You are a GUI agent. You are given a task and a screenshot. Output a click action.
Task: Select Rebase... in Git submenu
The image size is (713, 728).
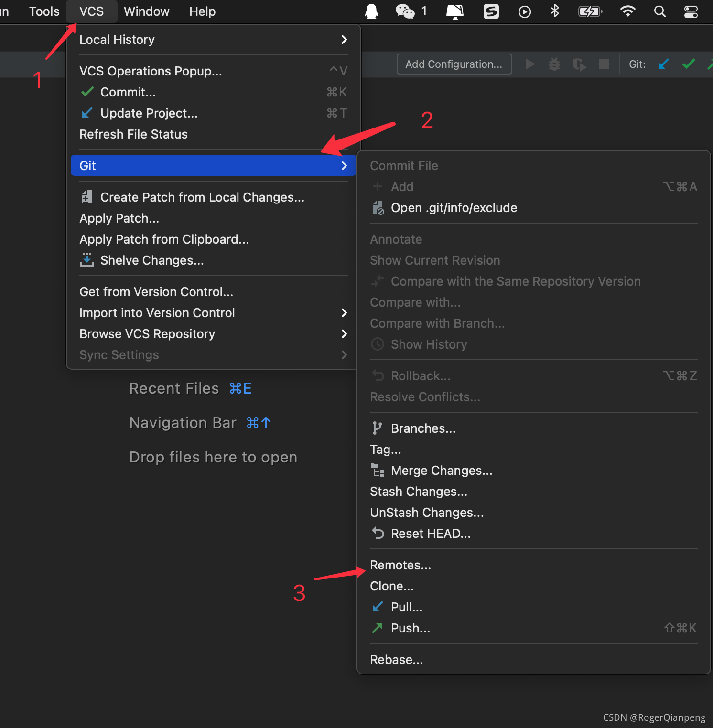[534, 660]
